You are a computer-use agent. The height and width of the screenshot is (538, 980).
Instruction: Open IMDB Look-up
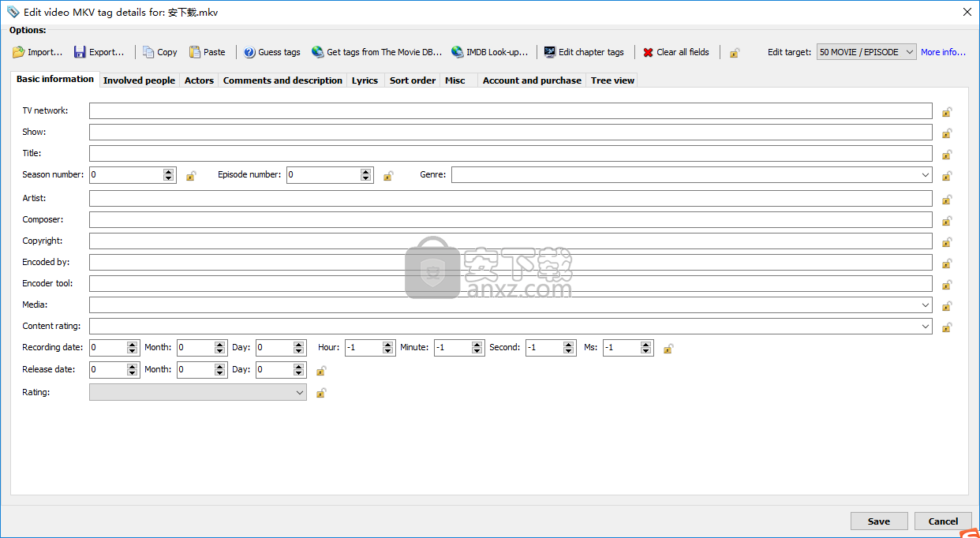pos(490,52)
